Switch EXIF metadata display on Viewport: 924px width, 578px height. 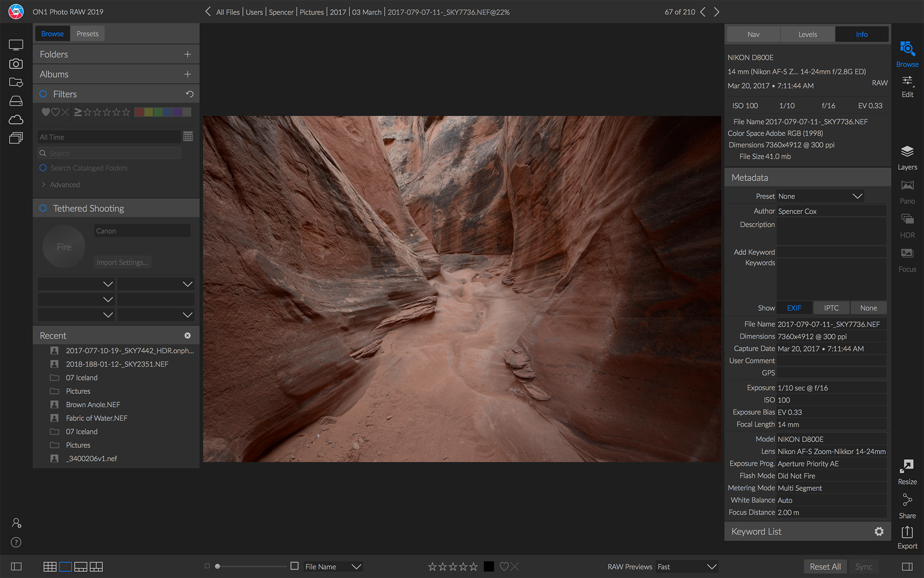point(794,307)
